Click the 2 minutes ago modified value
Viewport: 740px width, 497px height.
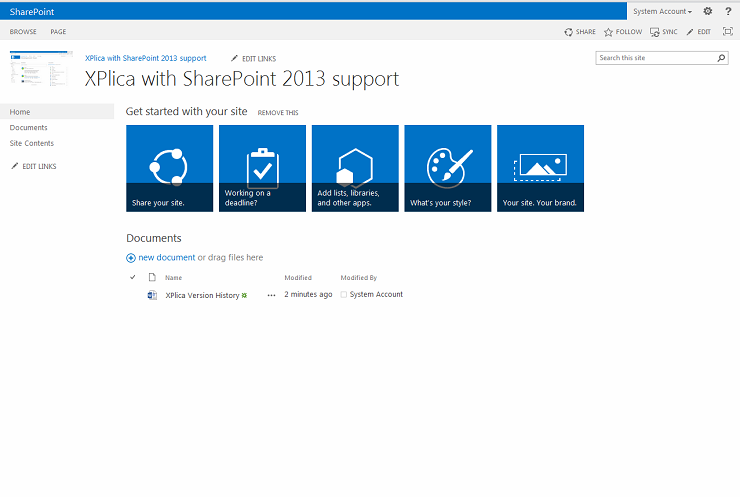[x=308, y=294]
